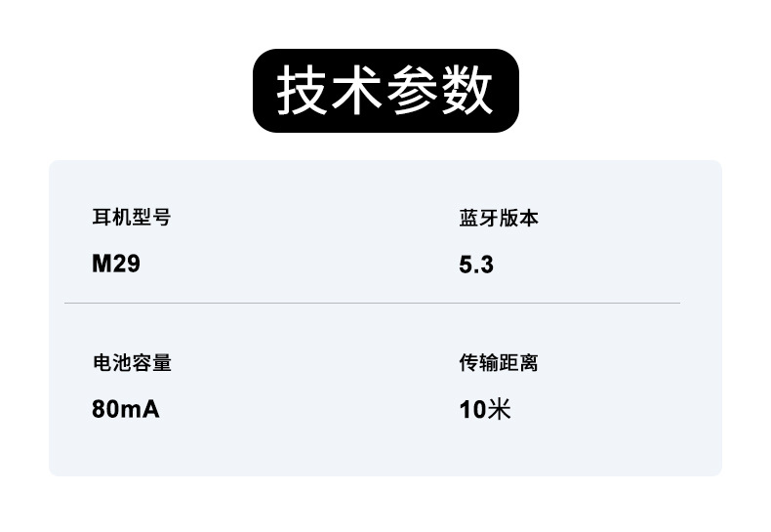Viewport: 771px width, 532px height.
Task: Click the 耳机 word in the model label
Action: coord(112,218)
